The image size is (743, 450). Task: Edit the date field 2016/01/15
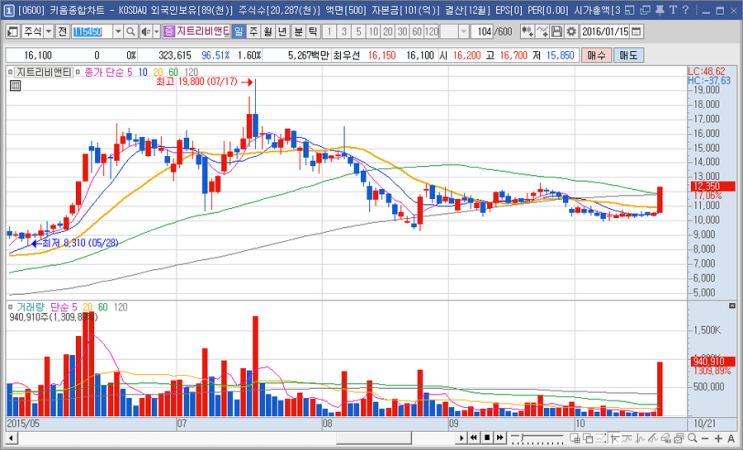(x=605, y=32)
